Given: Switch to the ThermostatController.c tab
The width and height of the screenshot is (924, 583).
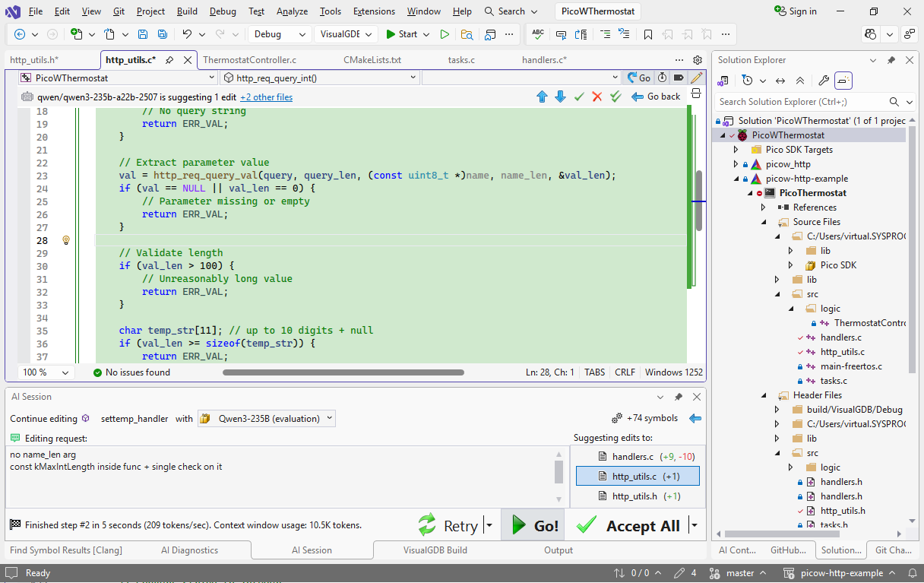Looking at the screenshot, I should [249, 60].
